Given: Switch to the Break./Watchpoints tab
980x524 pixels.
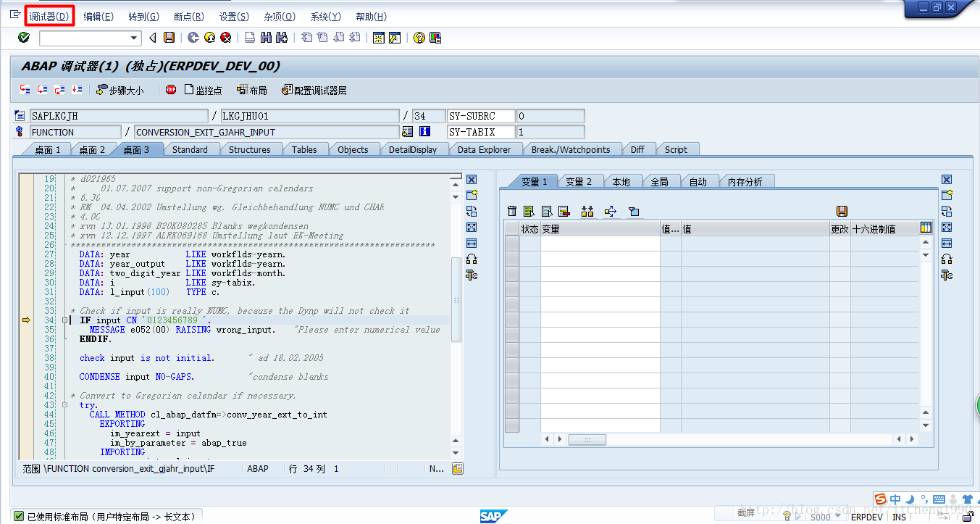Looking at the screenshot, I should click(x=571, y=149).
